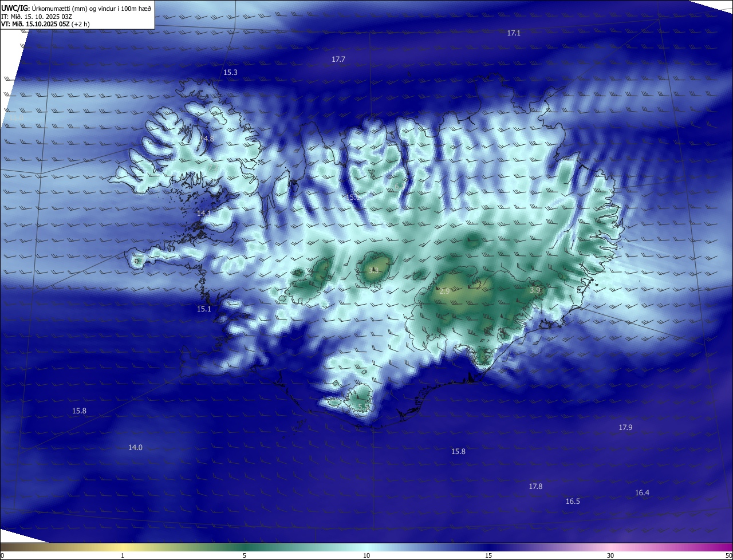Click the 15.2 value on the map
This screenshot has height=560, width=733.
353,198
